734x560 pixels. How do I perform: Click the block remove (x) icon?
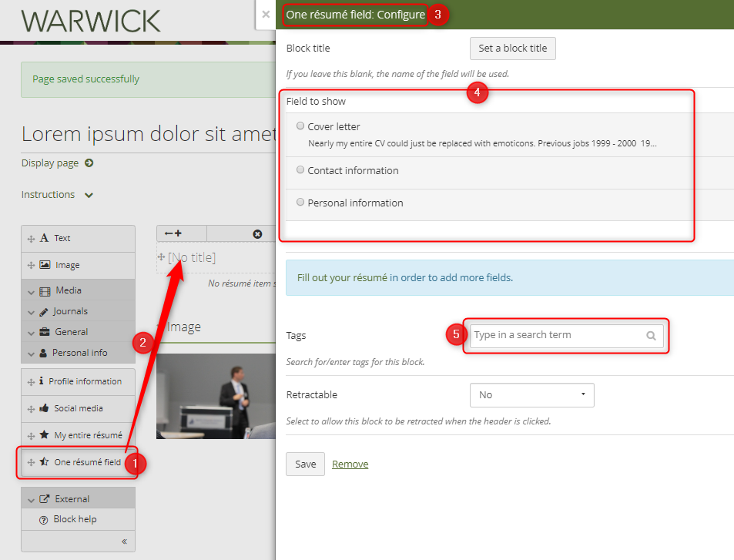coord(257,233)
